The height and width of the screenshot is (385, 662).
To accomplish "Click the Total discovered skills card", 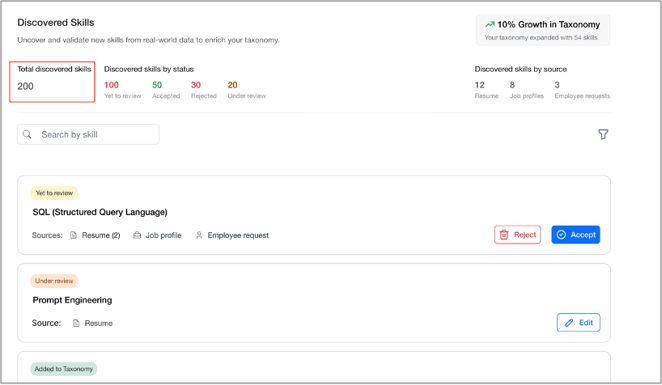I will (x=52, y=82).
